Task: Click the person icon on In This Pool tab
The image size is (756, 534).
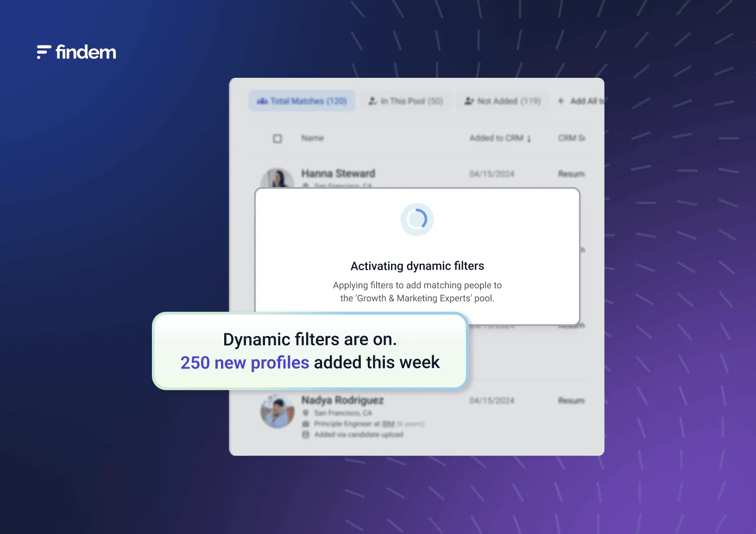Action: [373, 101]
